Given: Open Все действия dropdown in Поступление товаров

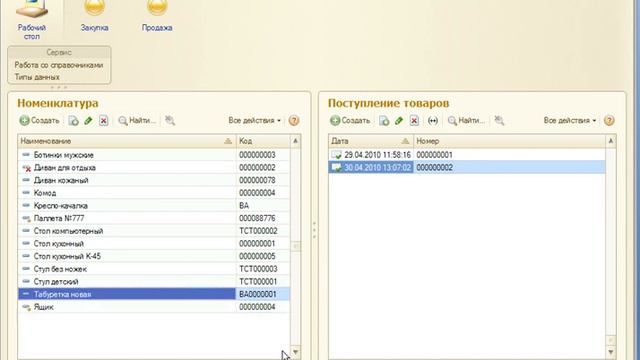Looking at the screenshot, I should [x=570, y=120].
